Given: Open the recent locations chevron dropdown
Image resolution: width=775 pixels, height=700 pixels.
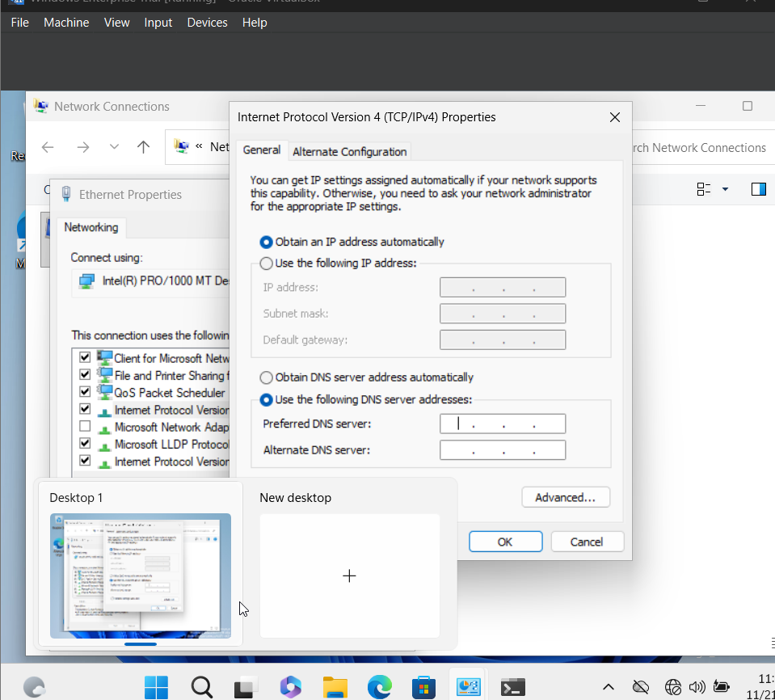Looking at the screenshot, I should [x=113, y=146].
